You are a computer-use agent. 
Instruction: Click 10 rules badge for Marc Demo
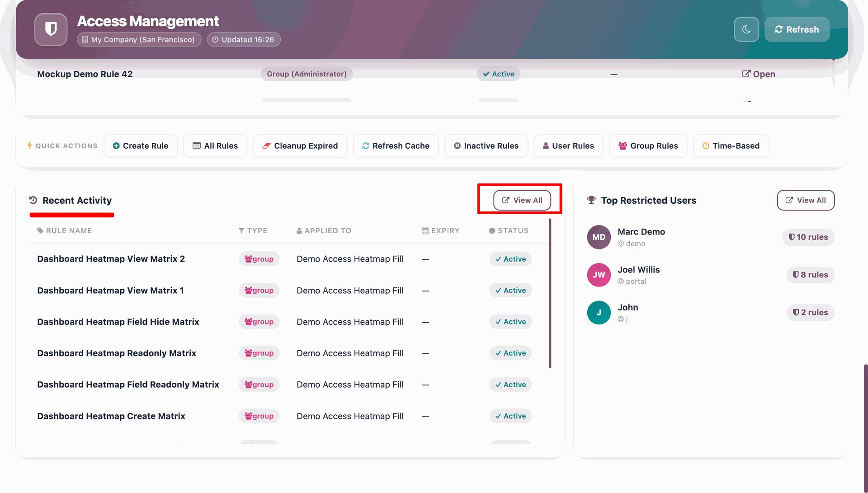point(808,237)
